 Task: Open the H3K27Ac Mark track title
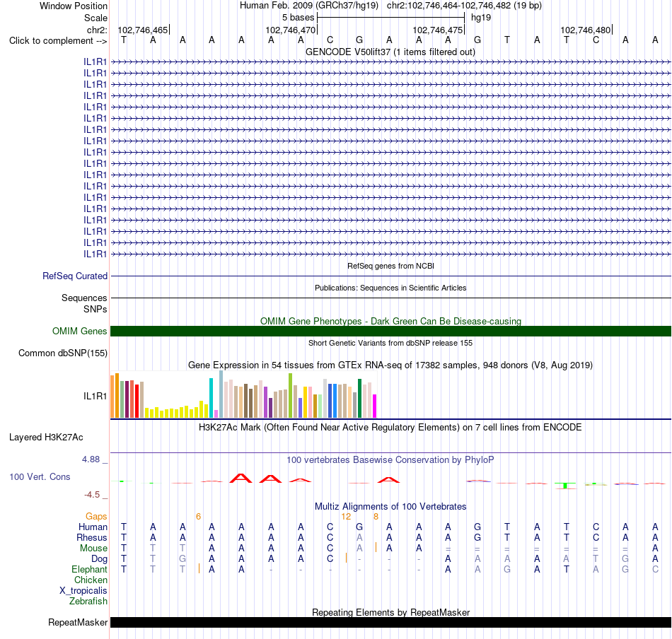click(390, 428)
